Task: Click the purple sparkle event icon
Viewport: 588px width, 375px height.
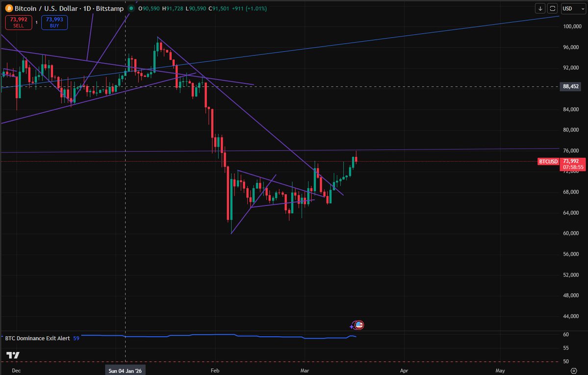Action: (352, 326)
